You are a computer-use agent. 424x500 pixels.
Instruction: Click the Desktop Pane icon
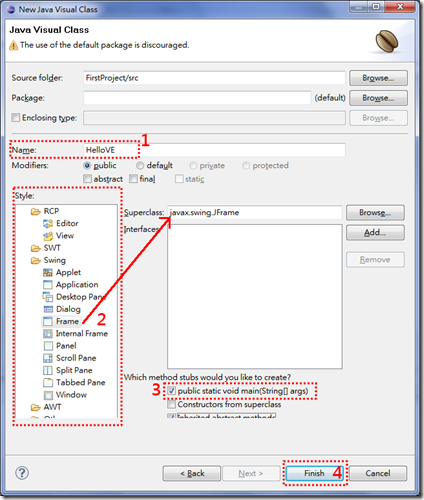[48, 297]
